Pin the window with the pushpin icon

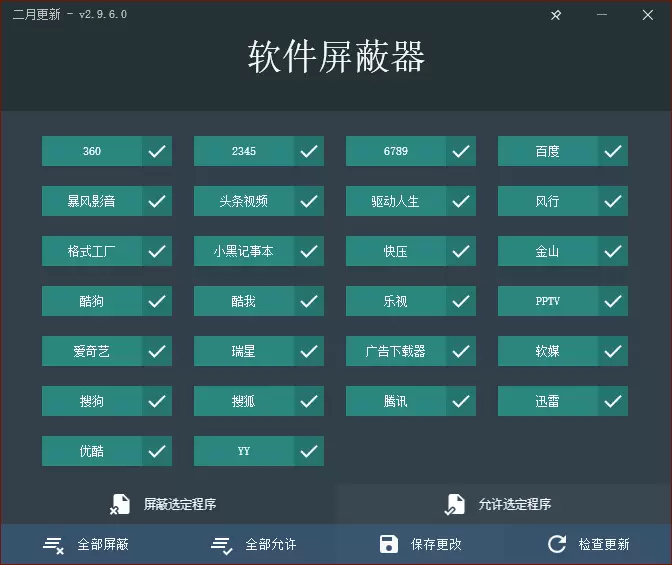[x=556, y=15]
